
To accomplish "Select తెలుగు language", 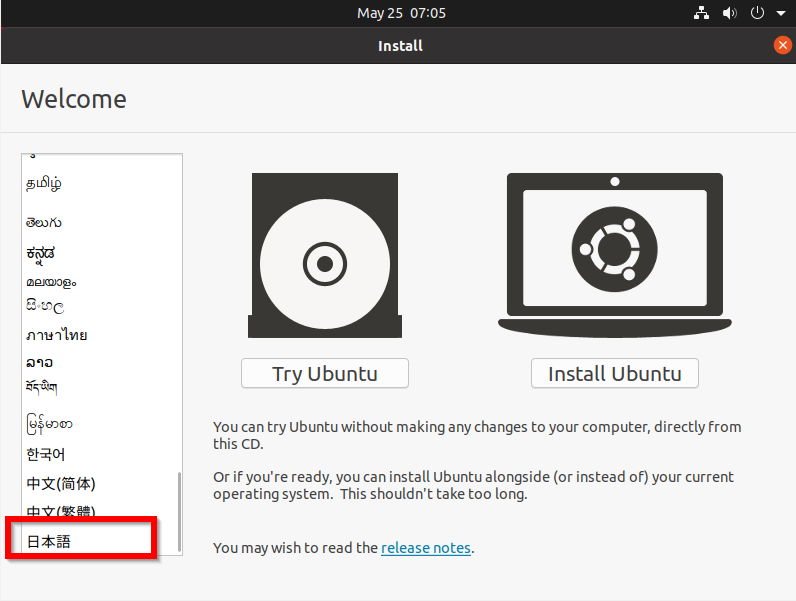I will click(102, 223).
